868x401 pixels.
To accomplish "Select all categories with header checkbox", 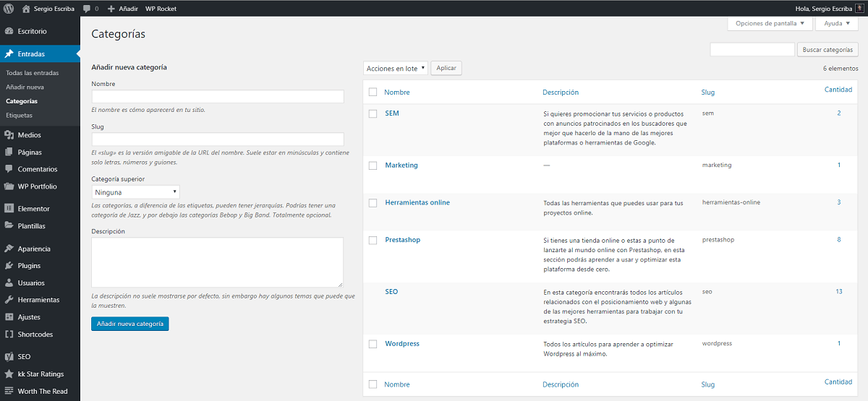I will [373, 92].
